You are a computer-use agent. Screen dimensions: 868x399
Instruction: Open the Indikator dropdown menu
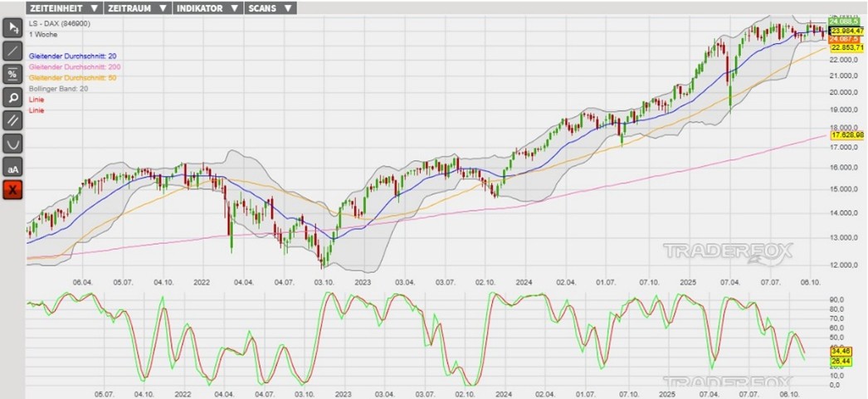208,8
